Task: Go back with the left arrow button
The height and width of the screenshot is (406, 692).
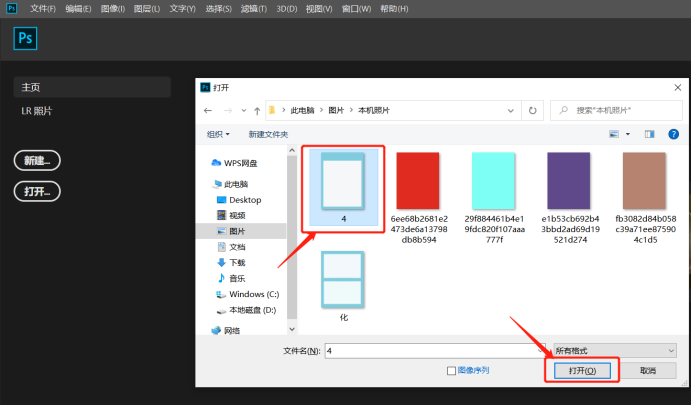Action: (208, 110)
